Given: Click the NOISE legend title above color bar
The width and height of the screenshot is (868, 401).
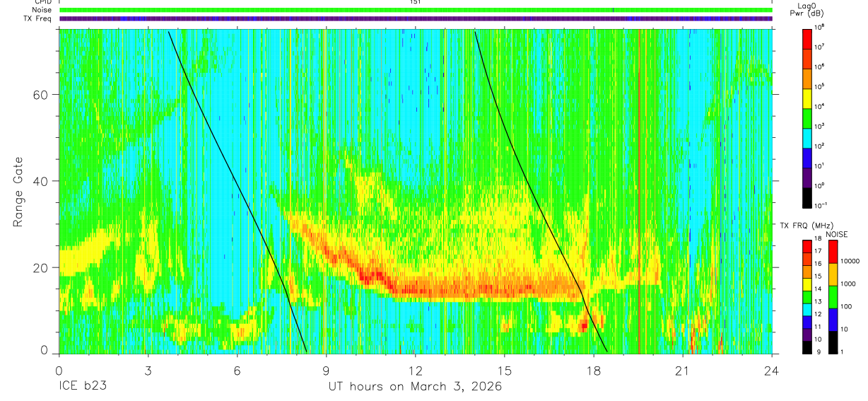Looking at the screenshot, I should tap(837, 233).
